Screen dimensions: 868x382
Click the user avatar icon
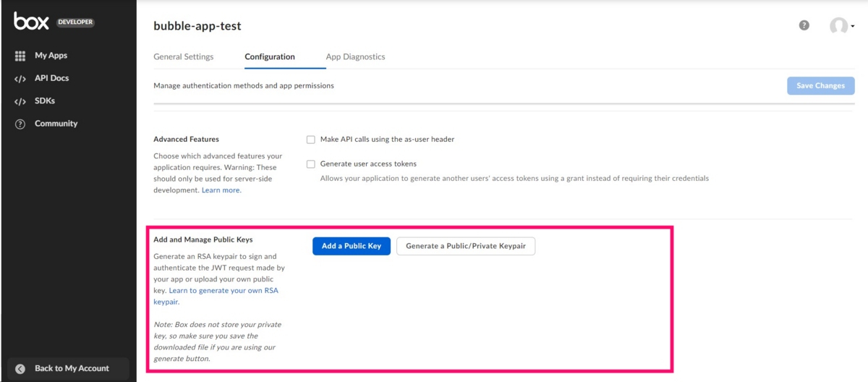tap(838, 26)
